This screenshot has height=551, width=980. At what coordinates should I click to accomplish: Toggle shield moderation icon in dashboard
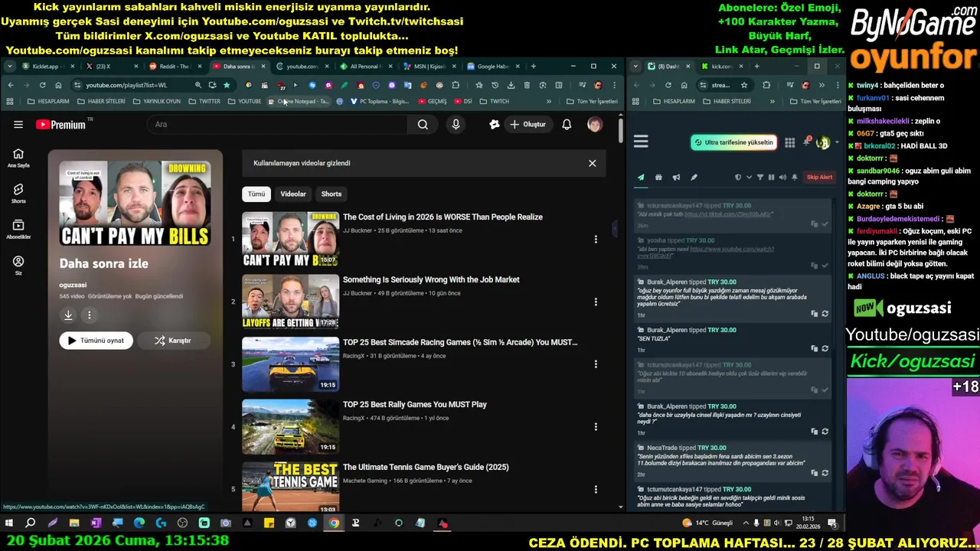tap(738, 178)
